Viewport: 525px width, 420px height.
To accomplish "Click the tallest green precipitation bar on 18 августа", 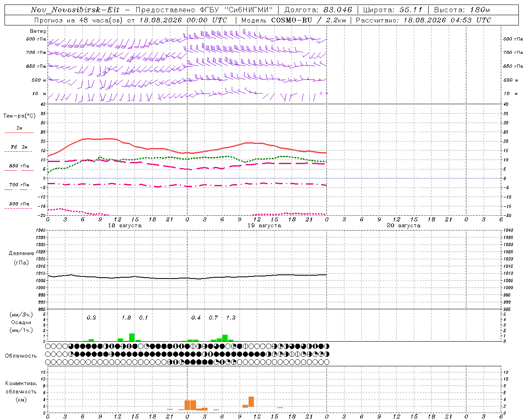I will click(x=132, y=337).
